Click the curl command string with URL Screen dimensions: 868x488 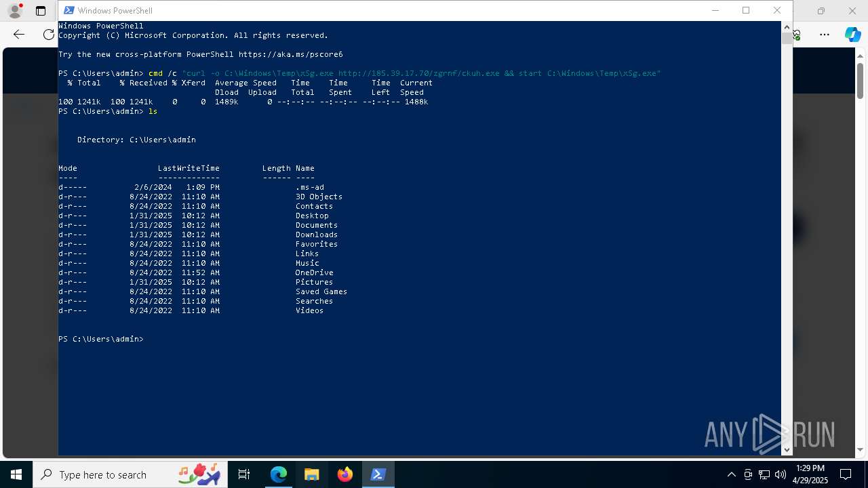421,73
